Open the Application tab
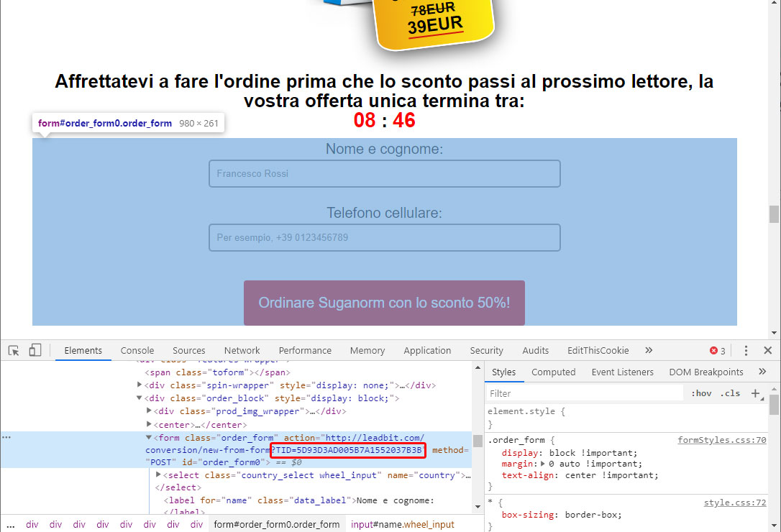 click(x=427, y=351)
